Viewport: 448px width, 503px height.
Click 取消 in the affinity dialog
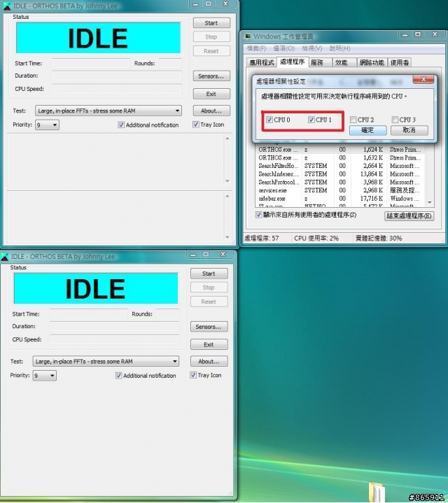[x=409, y=130]
